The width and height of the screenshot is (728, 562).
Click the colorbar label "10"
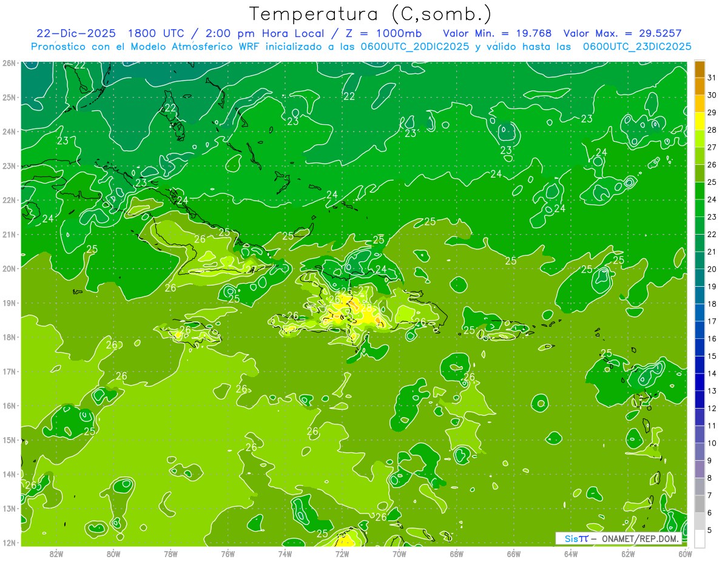(x=712, y=443)
